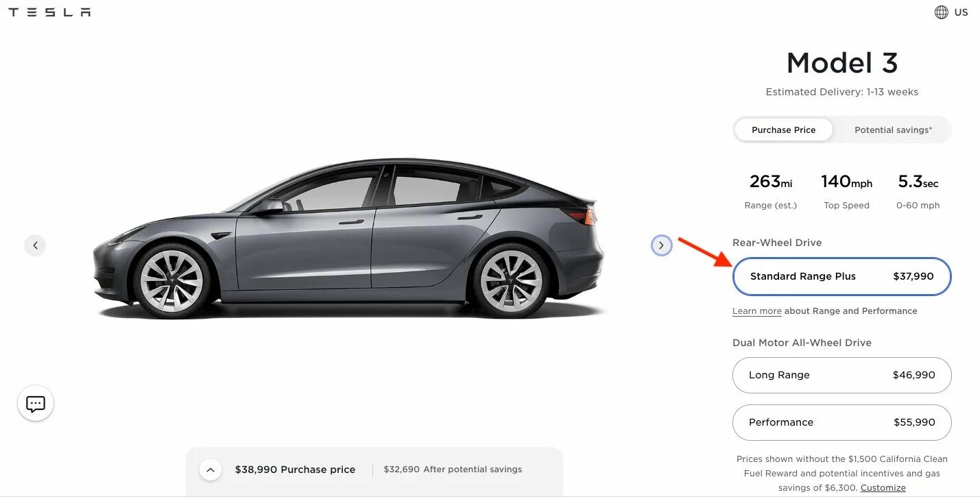Click the Tesla logo
980x499 pixels.
(x=49, y=12)
